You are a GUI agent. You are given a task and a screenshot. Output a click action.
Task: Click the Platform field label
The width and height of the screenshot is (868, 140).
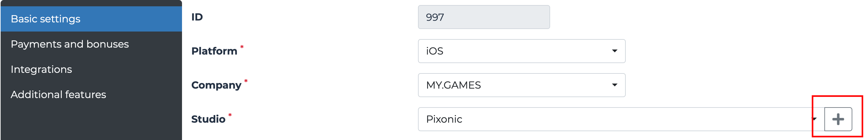pos(214,51)
